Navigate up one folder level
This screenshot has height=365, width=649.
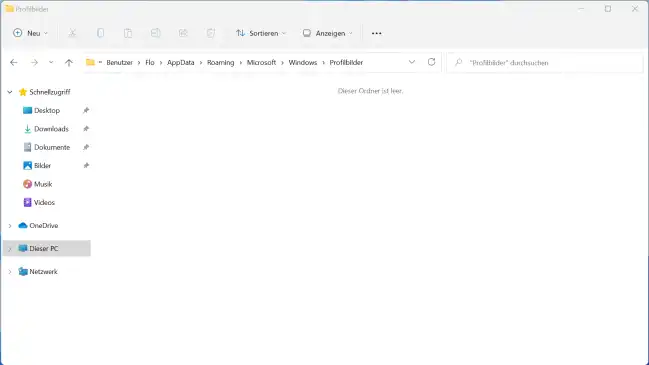[69, 62]
